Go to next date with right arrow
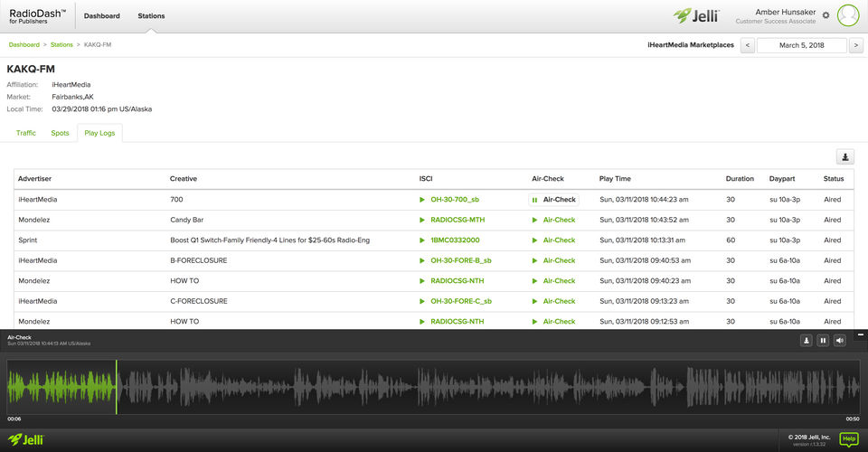 856,45
